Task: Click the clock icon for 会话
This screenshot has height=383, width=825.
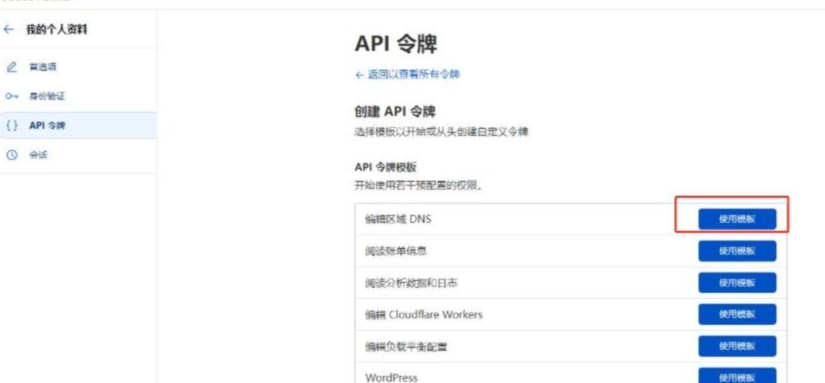Action: pyautogui.click(x=12, y=155)
